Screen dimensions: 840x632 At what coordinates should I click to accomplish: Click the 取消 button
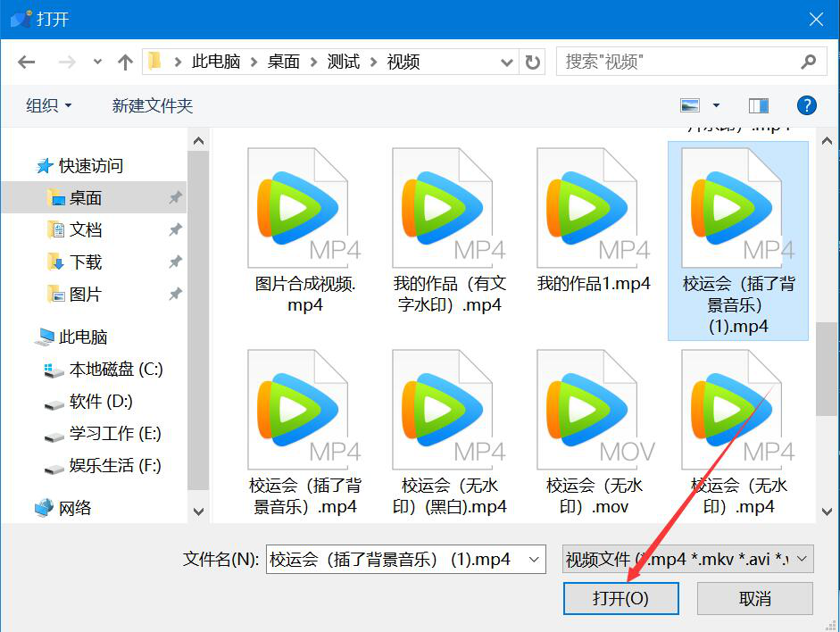(x=755, y=598)
